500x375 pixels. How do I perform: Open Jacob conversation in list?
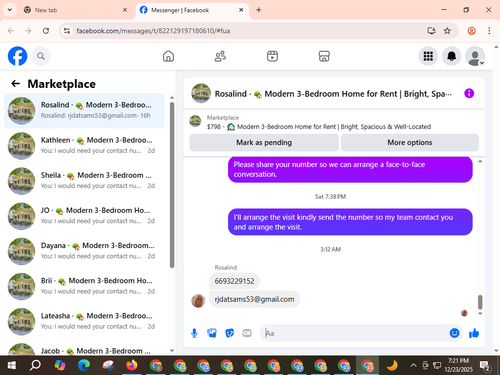[84, 348]
